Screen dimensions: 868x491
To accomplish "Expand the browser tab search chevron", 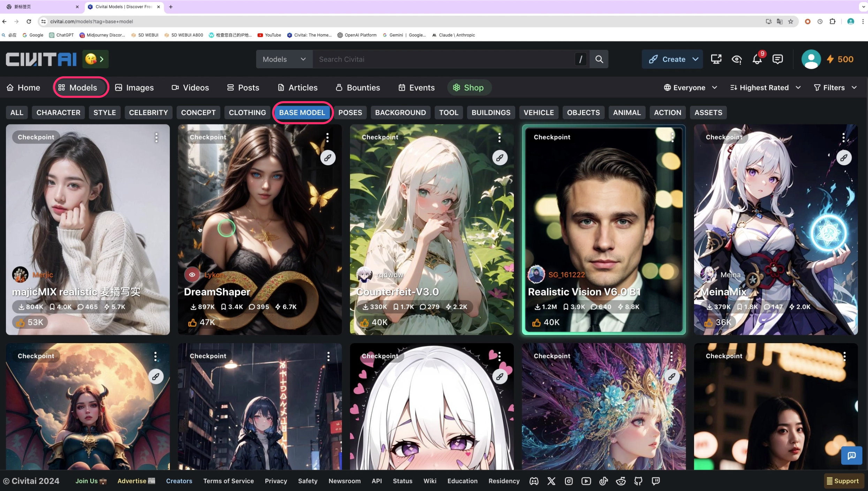I will point(863,7).
